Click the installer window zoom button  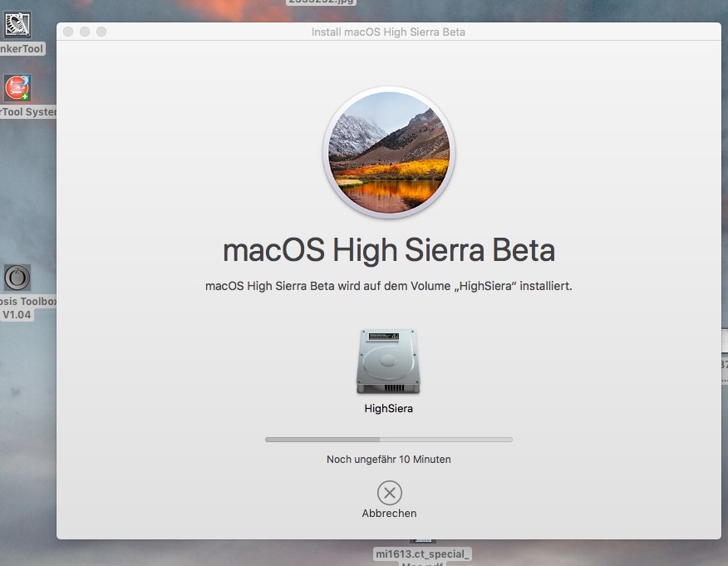coord(101,32)
